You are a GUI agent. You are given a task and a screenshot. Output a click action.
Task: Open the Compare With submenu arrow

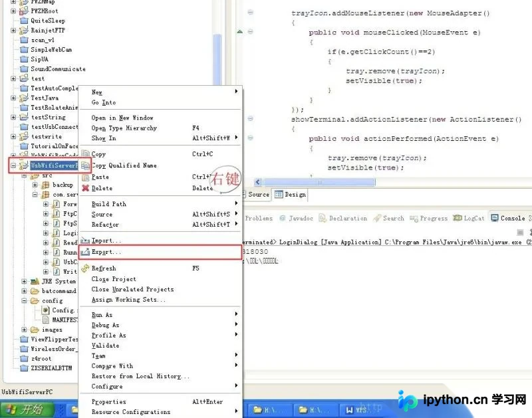236,365
